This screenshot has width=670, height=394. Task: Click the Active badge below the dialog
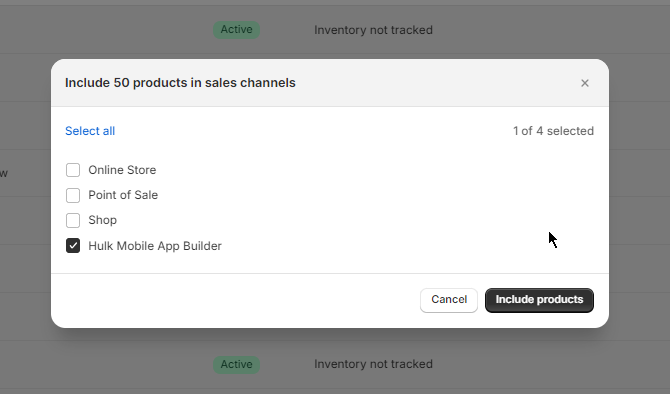pyautogui.click(x=237, y=365)
